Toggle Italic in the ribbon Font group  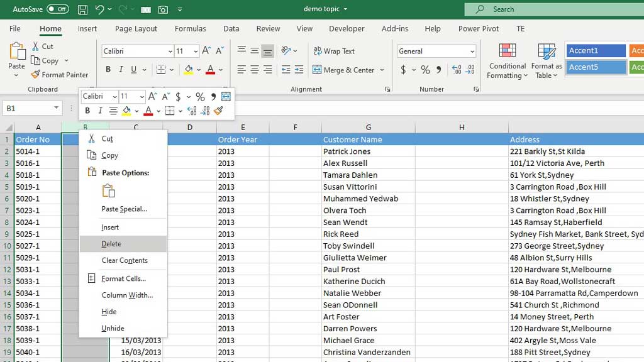[x=121, y=70]
